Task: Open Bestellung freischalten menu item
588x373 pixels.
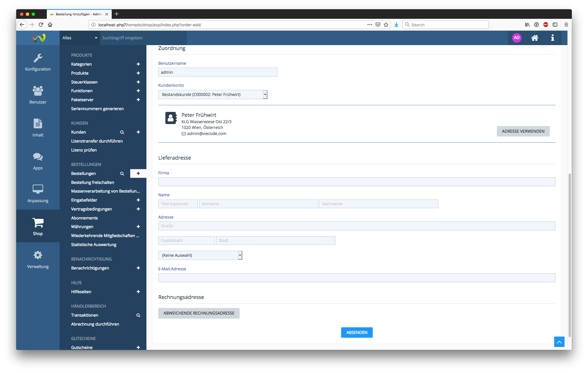Action: [93, 182]
